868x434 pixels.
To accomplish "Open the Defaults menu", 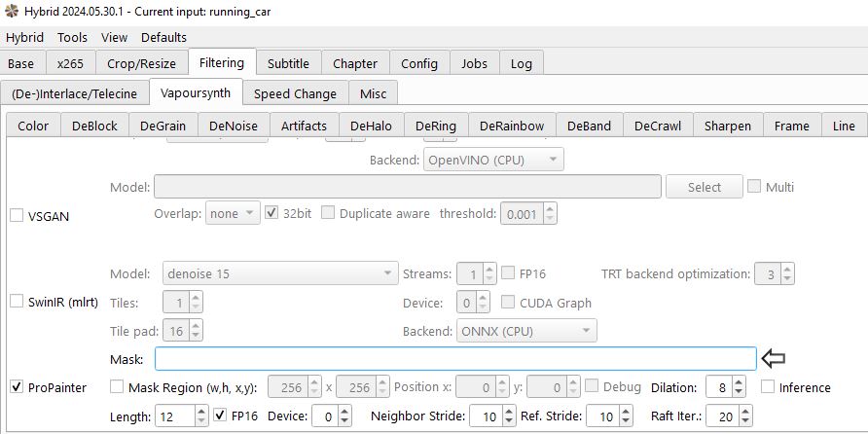I will click(x=163, y=37).
